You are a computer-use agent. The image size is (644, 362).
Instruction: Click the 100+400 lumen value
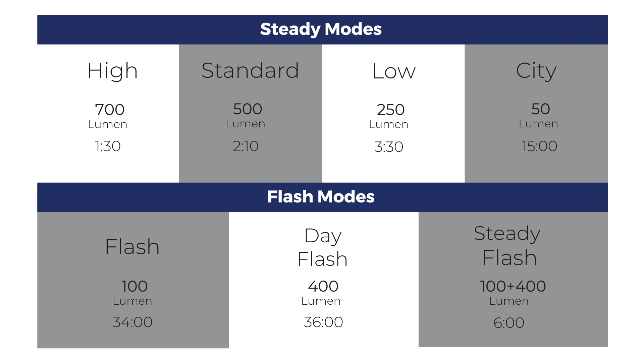tap(513, 286)
